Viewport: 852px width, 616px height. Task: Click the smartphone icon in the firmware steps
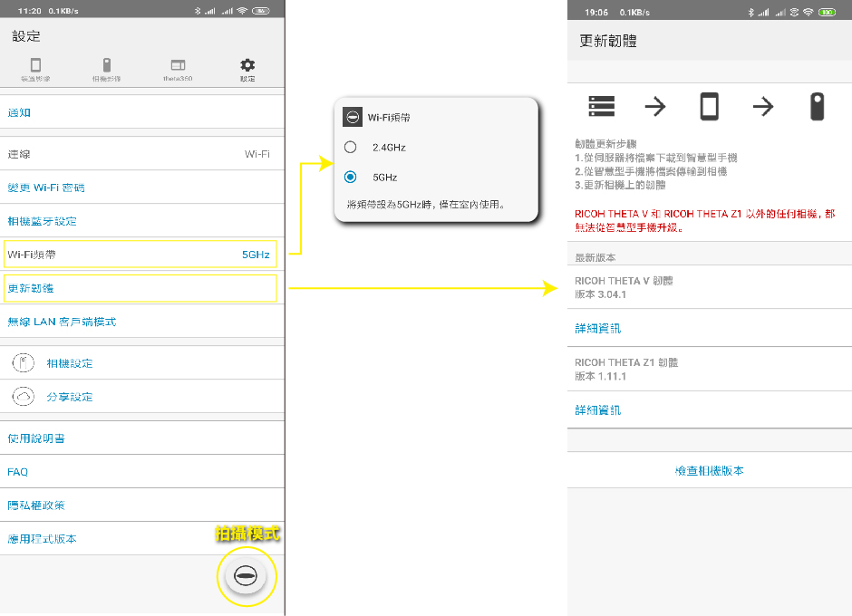709,107
